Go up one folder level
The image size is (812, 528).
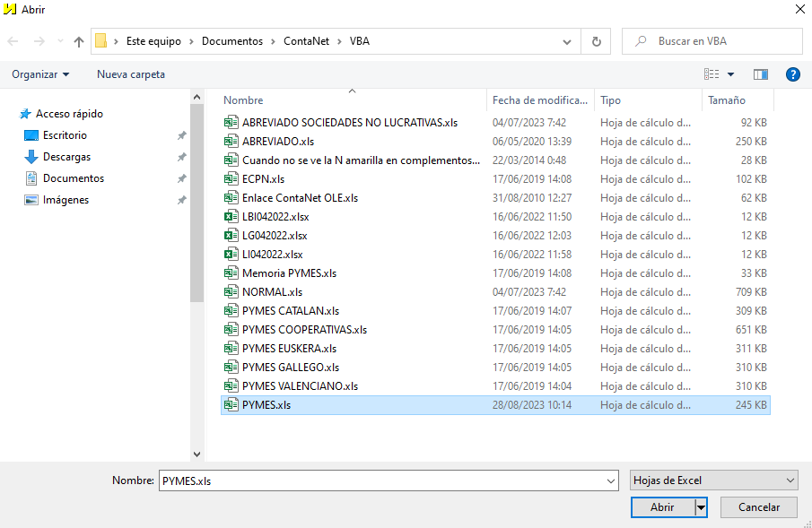point(79,41)
